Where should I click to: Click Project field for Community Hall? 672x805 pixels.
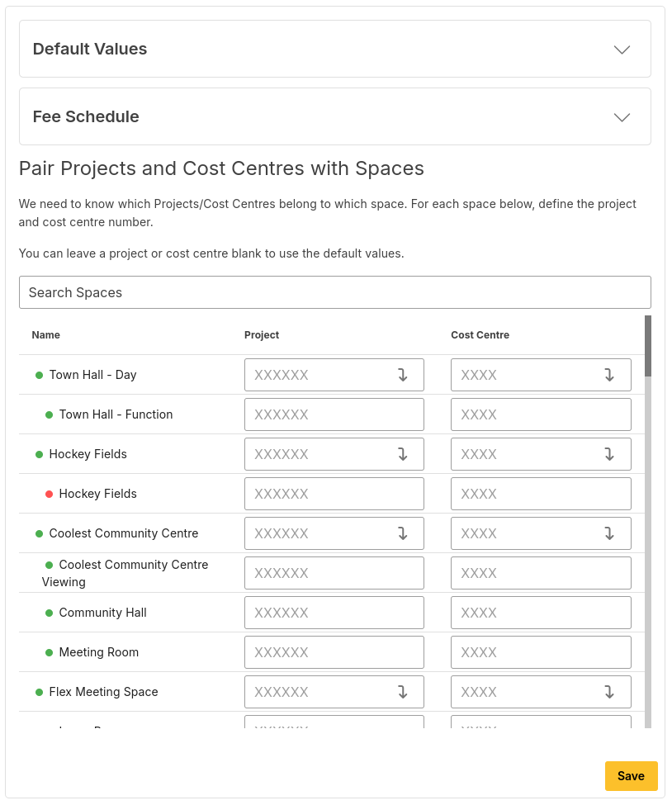(x=334, y=613)
